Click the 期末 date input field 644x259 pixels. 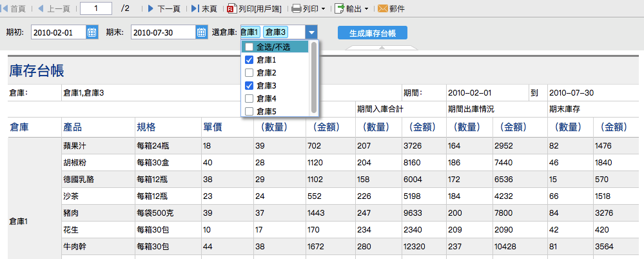click(x=162, y=32)
